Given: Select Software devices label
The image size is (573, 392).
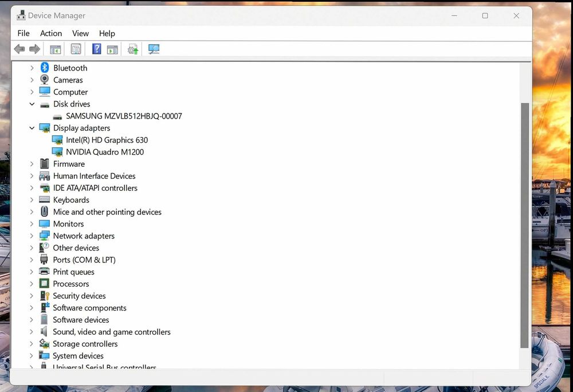Looking at the screenshot, I should point(81,320).
